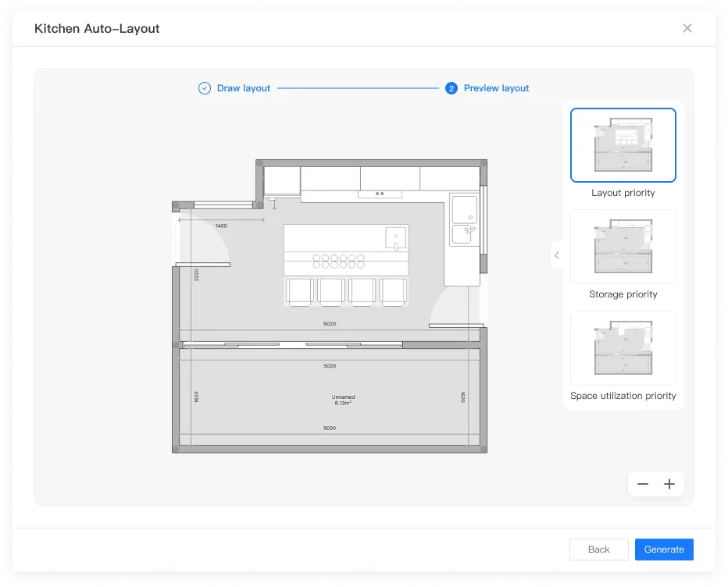Zoom out with the minus icon
Screen dimensions: 728x587
(643, 484)
